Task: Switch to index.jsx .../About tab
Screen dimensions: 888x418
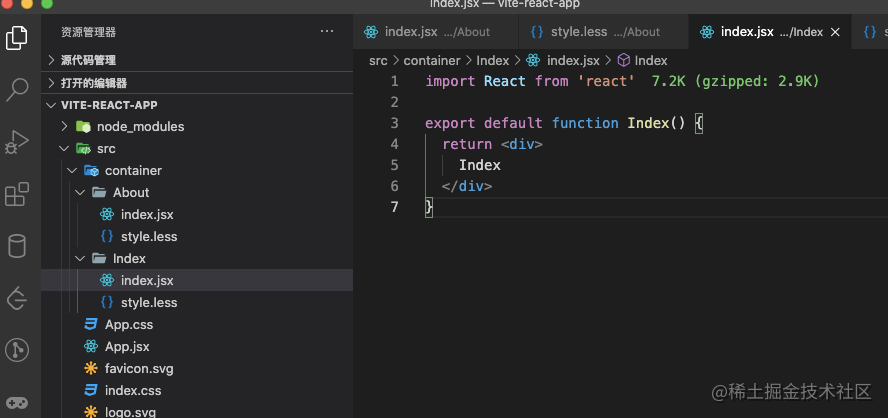Action: tap(436, 32)
